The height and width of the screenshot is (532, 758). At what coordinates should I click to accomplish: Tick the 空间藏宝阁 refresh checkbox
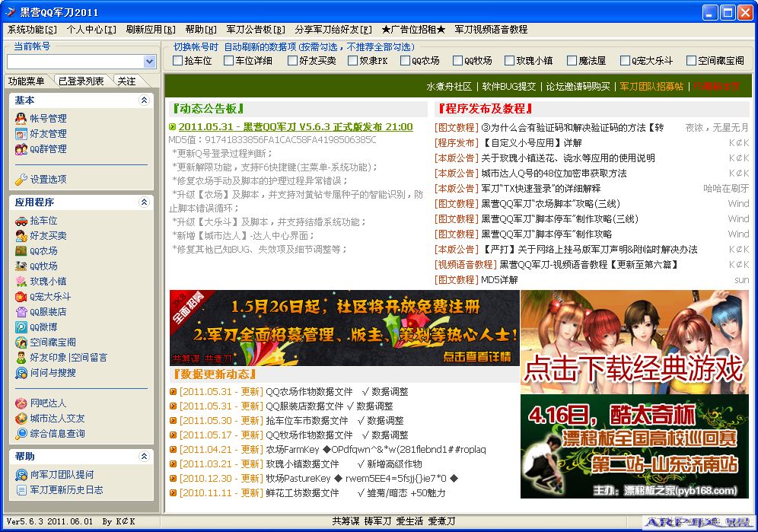[x=691, y=60]
